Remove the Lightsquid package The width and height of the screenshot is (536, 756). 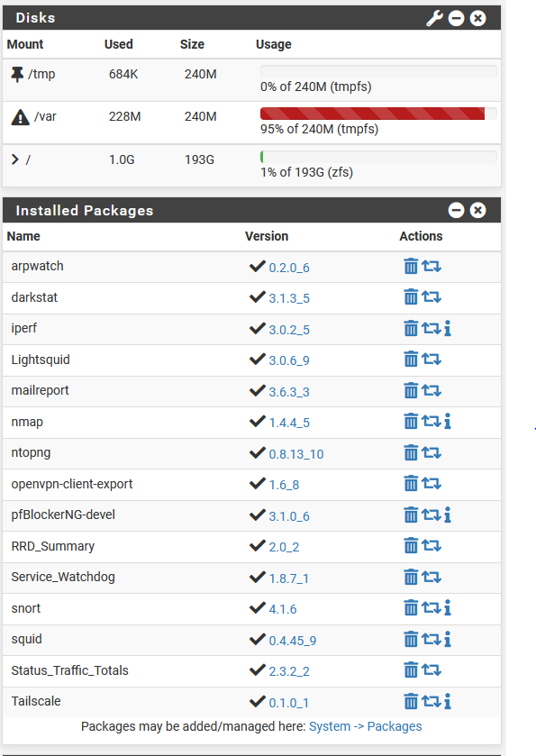point(411,360)
